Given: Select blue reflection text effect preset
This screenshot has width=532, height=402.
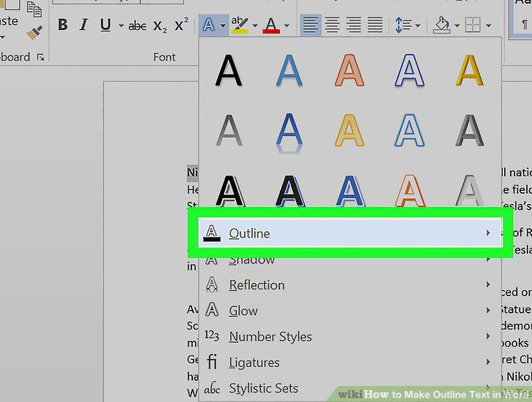Looking at the screenshot, I should [289, 133].
